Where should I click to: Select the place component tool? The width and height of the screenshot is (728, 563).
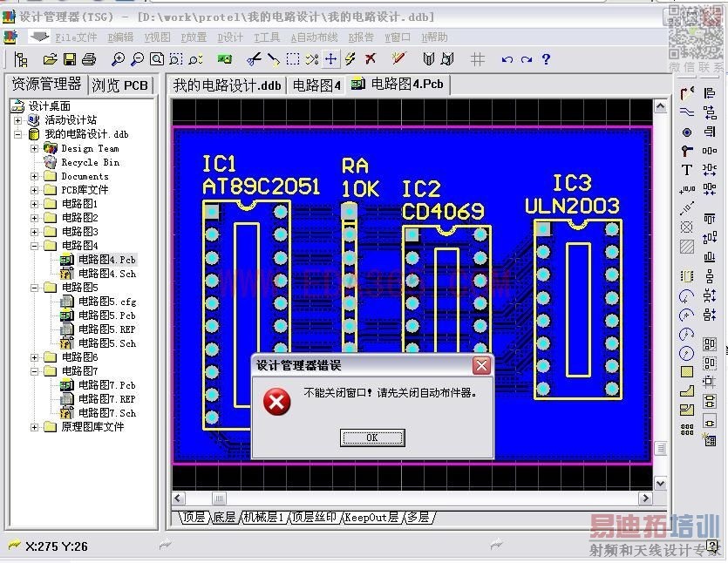point(687,276)
